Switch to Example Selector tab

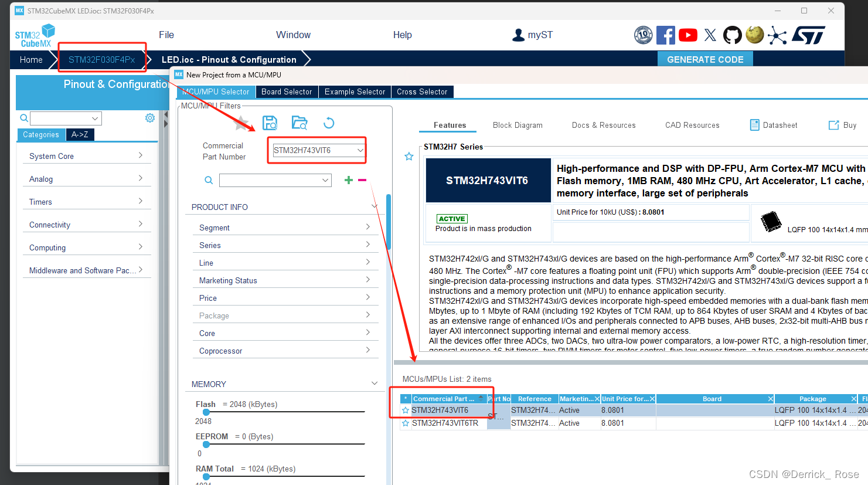coord(355,92)
